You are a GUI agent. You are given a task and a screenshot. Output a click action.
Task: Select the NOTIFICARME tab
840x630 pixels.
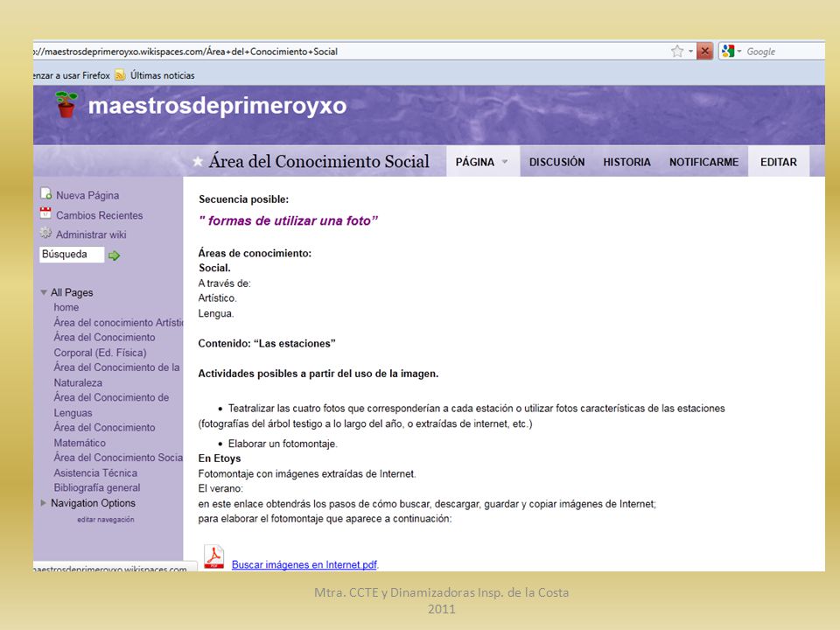click(703, 162)
